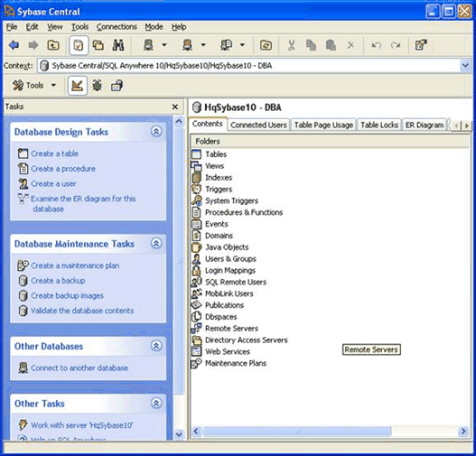Screen dimensions: 476x456
Task: Open the Context path dropdown
Action: click(465, 66)
